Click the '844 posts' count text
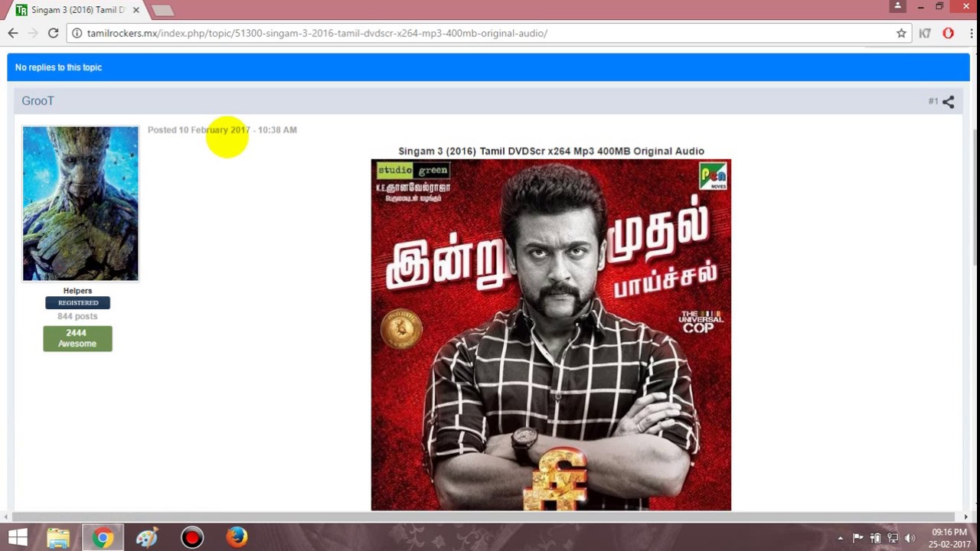 pyautogui.click(x=77, y=316)
